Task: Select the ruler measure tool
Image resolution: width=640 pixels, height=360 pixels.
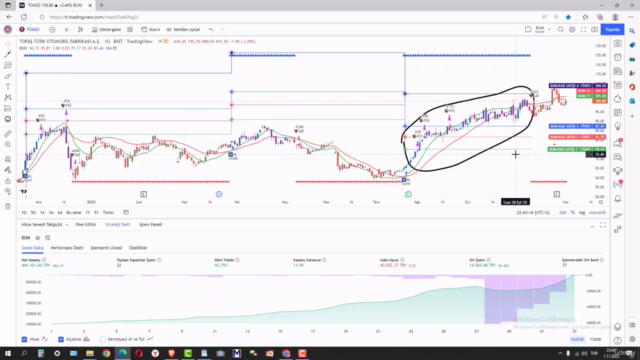Action: pos(8,133)
